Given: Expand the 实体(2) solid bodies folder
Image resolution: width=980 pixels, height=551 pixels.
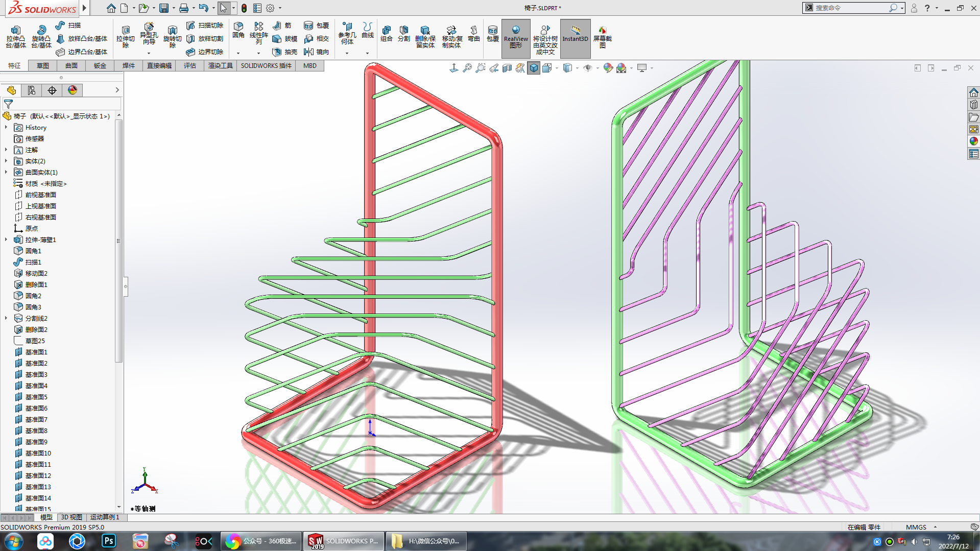Looking at the screenshot, I should (6, 161).
